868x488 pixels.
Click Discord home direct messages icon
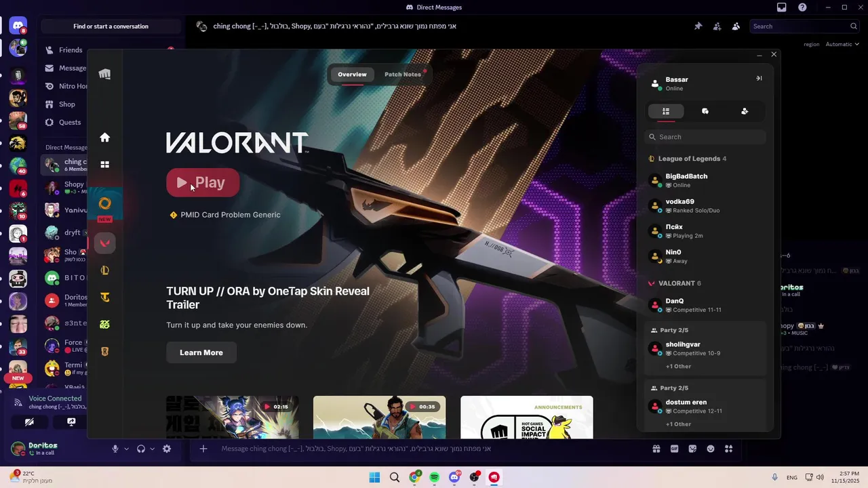pos(18,26)
